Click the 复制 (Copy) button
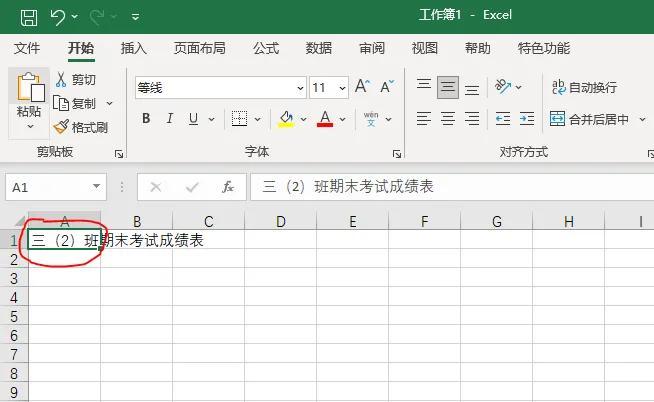Viewport: 654px width, 402px height. (76, 103)
